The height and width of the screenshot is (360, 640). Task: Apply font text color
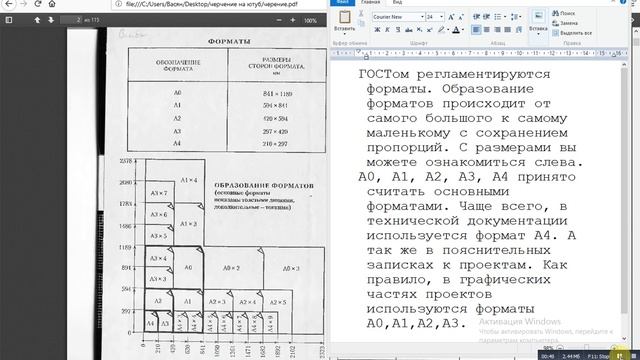(456, 30)
